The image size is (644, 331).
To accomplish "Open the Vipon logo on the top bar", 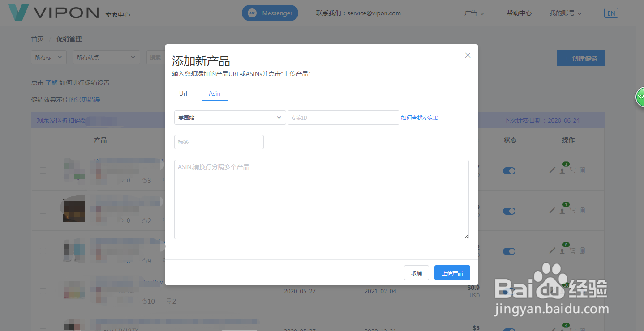I will point(54,13).
